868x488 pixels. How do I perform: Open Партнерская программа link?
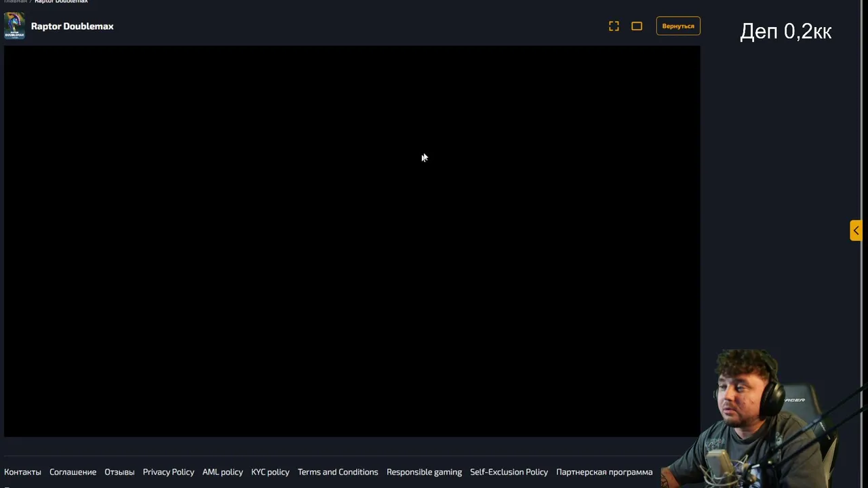(604, 472)
